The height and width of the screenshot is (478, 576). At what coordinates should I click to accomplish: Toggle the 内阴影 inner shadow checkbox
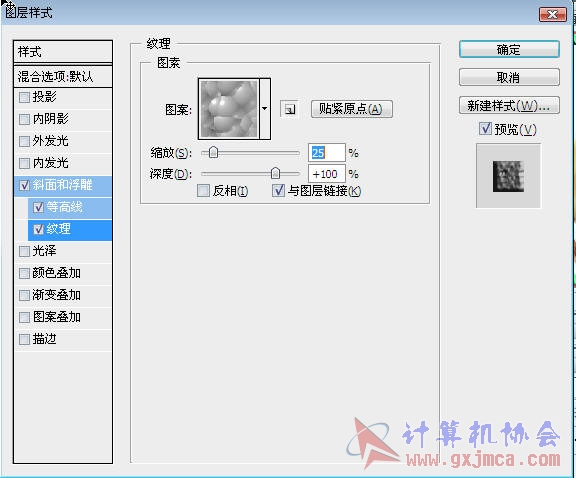[x=25, y=119]
